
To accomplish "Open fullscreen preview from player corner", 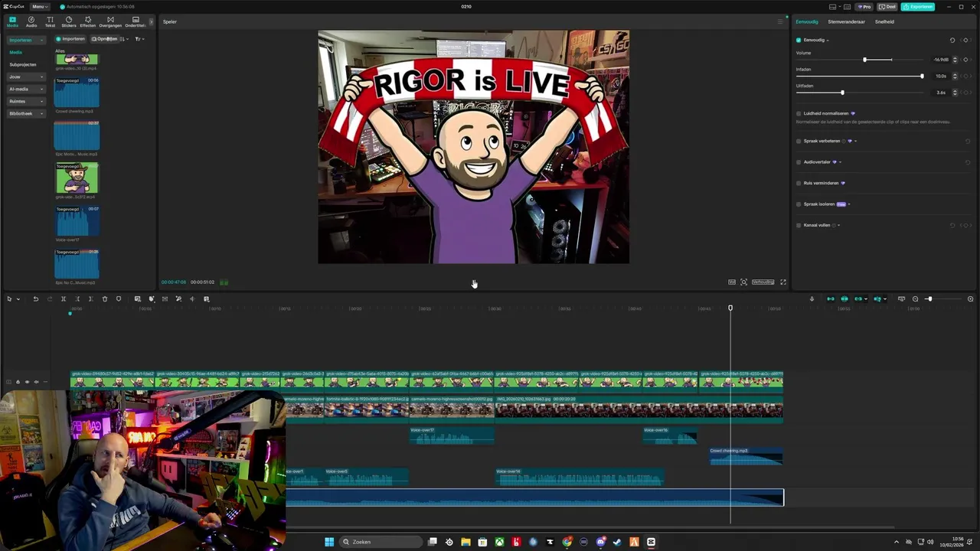I will click(x=782, y=282).
